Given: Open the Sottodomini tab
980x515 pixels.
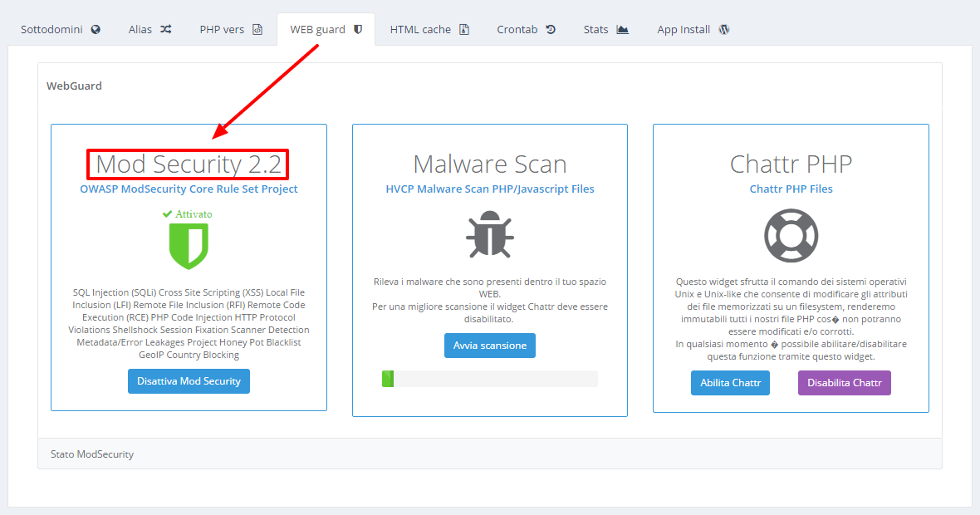Looking at the screenshot, I should pyautogui.click(x=61, y=29).
